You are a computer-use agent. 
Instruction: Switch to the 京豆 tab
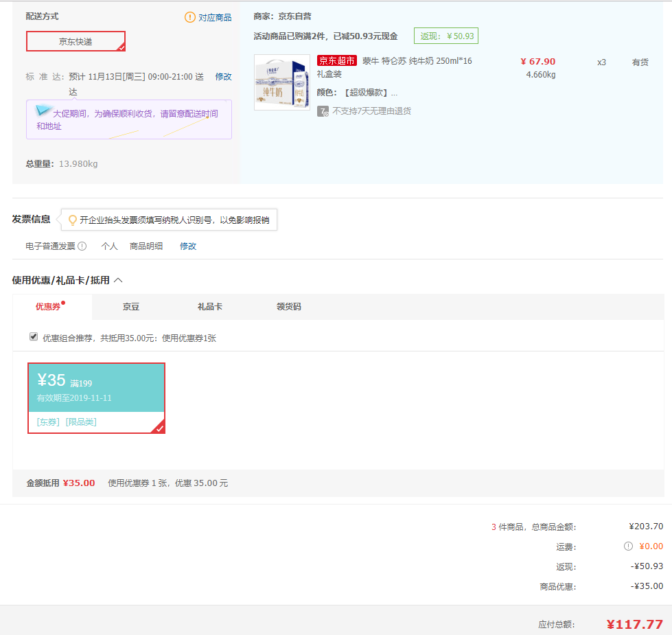point(131,307)
